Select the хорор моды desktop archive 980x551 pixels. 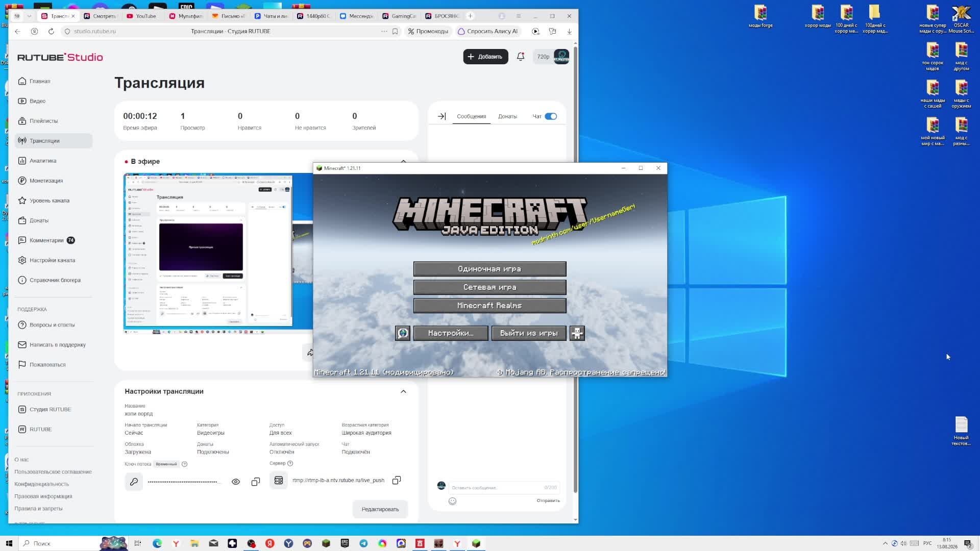pos(818,16)
